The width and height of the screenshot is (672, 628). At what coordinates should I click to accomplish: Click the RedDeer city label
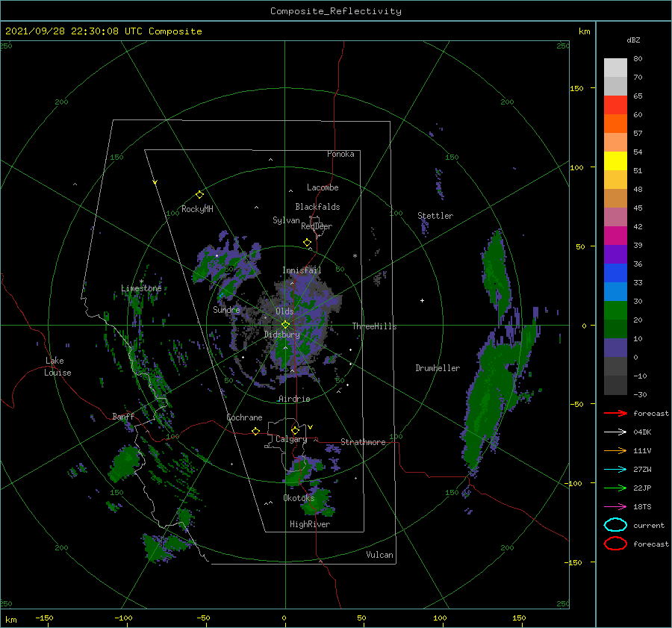(x=317, y=226)
